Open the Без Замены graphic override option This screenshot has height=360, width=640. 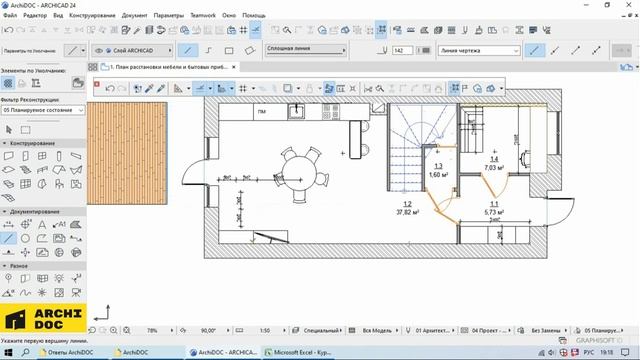(546, 330)
